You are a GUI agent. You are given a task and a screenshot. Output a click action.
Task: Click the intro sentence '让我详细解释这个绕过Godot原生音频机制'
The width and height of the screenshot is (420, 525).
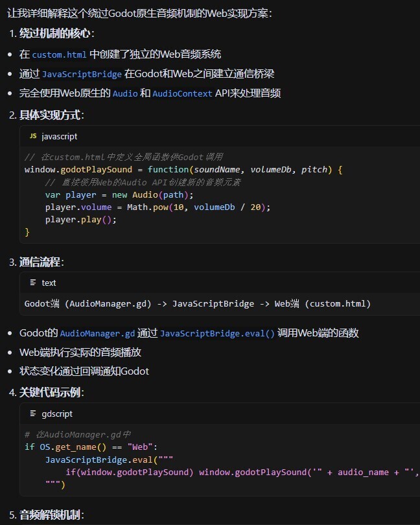pos(139,14)
